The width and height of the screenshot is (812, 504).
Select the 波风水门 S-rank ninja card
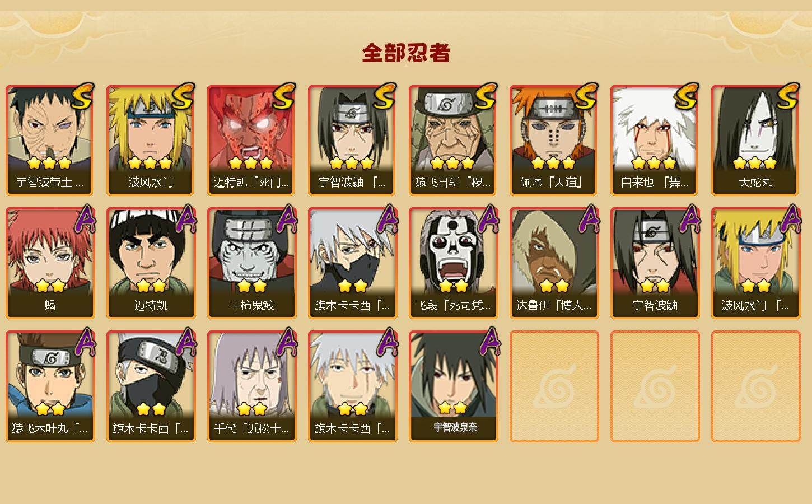151,140
